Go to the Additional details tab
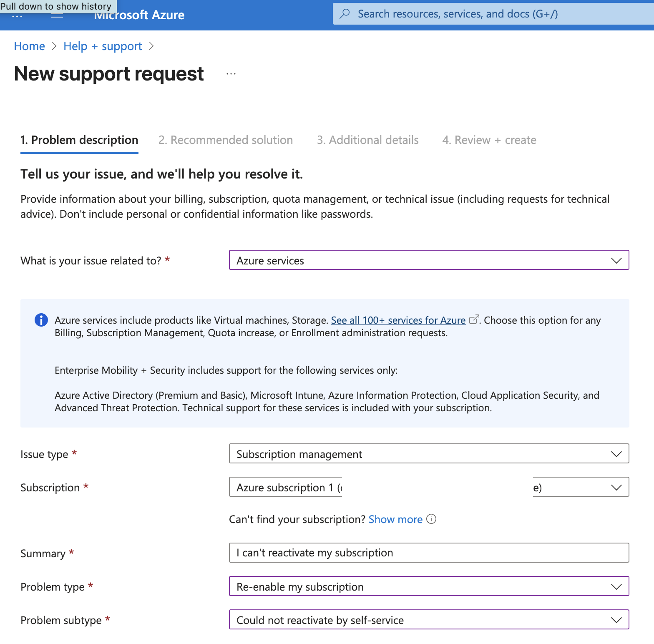This screenshot has width=654, height=644. 368,140
